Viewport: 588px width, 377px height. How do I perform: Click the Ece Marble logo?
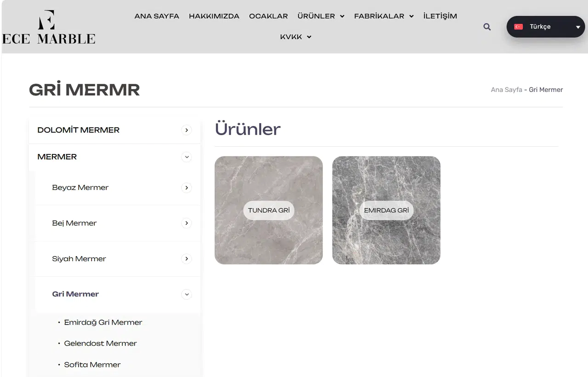49,28
